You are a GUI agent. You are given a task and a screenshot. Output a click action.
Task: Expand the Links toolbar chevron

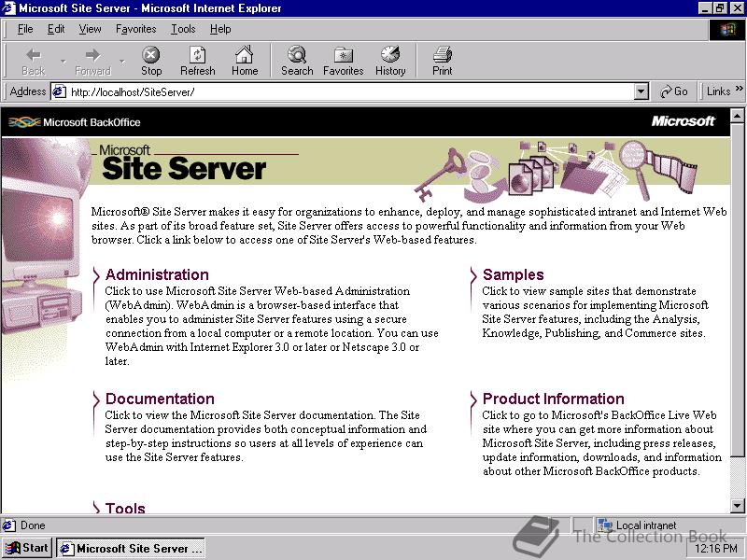pyautogui.click(x=739, y=89)
